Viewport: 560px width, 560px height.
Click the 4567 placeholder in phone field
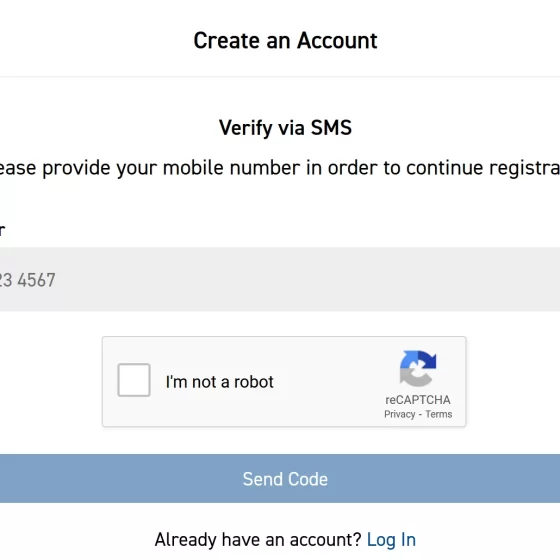[36, 280]
